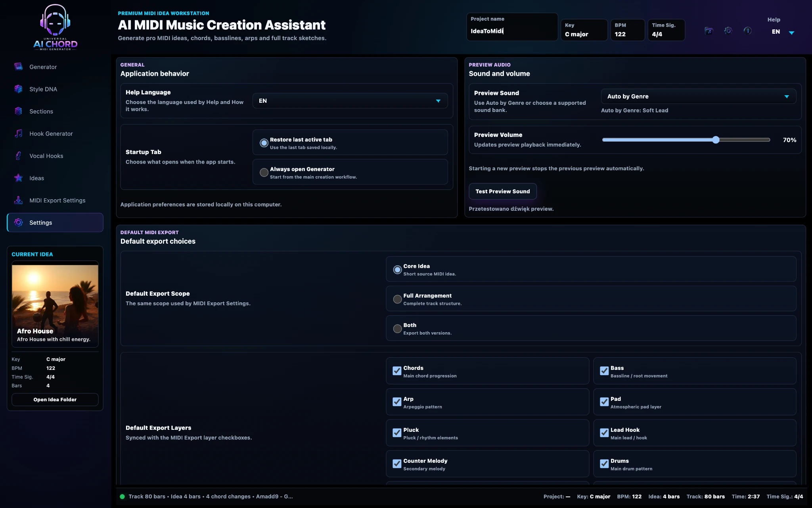
Task: Click 'Sound and volume' heading
Action: click(499, 73)
